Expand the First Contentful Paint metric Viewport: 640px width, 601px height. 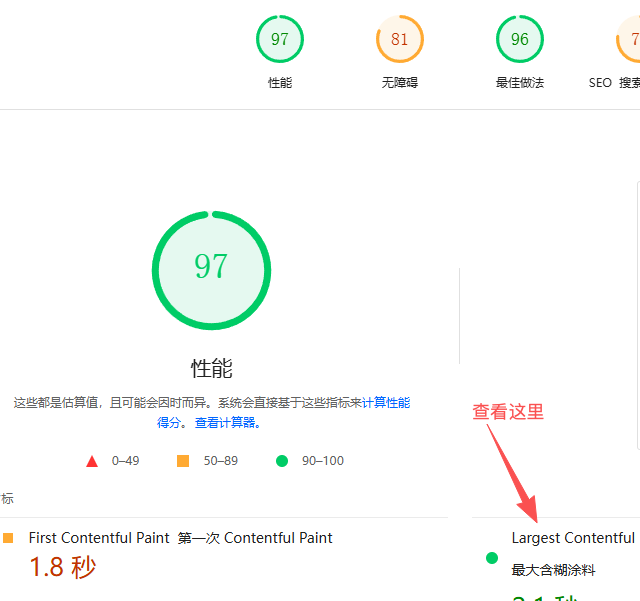pyautogui.click(x=180, y=538)
